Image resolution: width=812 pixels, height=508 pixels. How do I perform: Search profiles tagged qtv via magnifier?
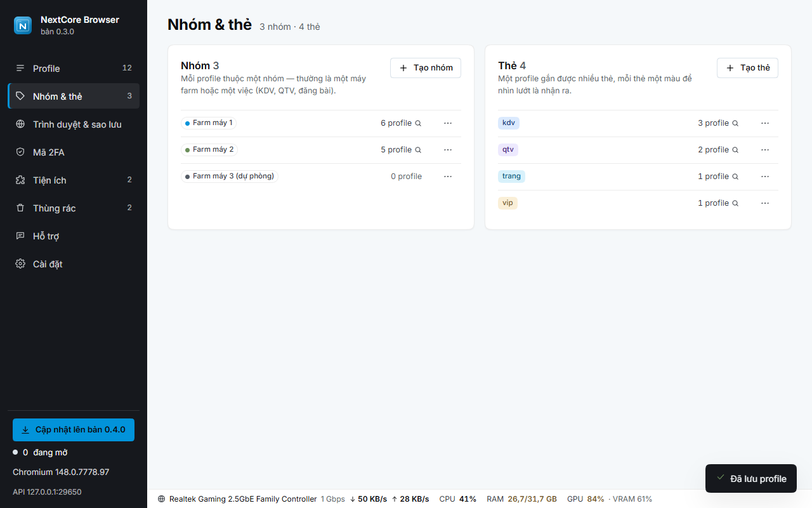(x=735, y=150)
